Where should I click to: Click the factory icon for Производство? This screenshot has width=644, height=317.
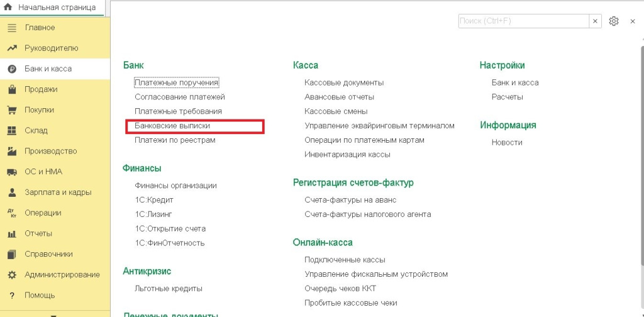coord(12,151)
